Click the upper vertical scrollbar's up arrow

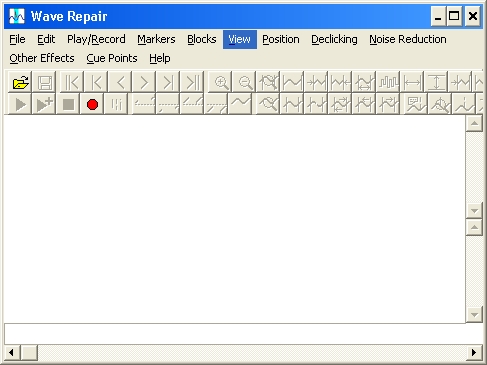pos(474,124)
